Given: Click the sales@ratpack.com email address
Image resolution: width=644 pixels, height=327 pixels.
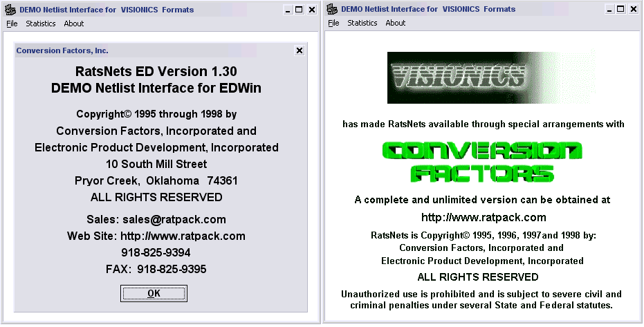Looking at the screenshot, I should [x=174, y=219].
